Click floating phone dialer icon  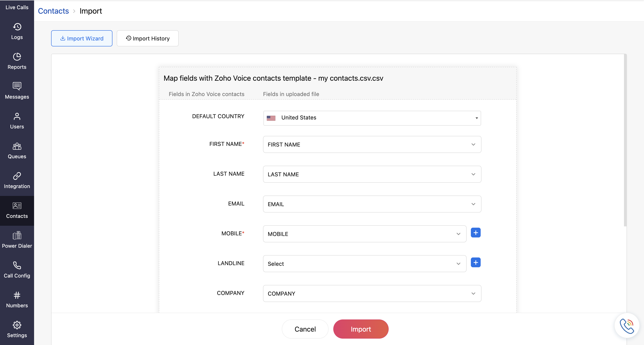coord(627,326)
